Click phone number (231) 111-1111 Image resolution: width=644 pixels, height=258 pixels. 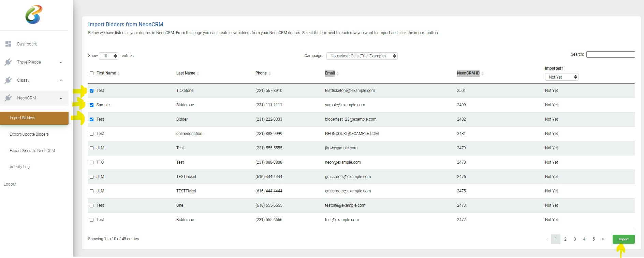point(269,105)
